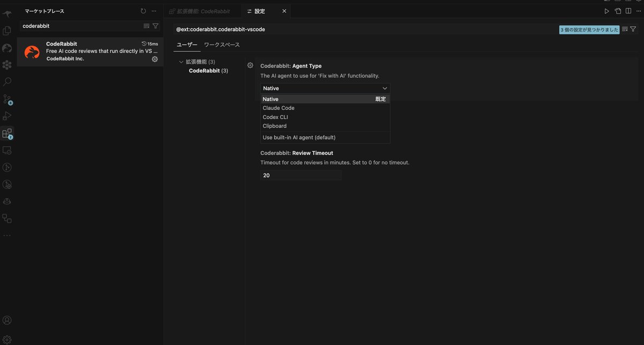Open the Search view
The image size is (644, 345).
click(x=7, y=82)
